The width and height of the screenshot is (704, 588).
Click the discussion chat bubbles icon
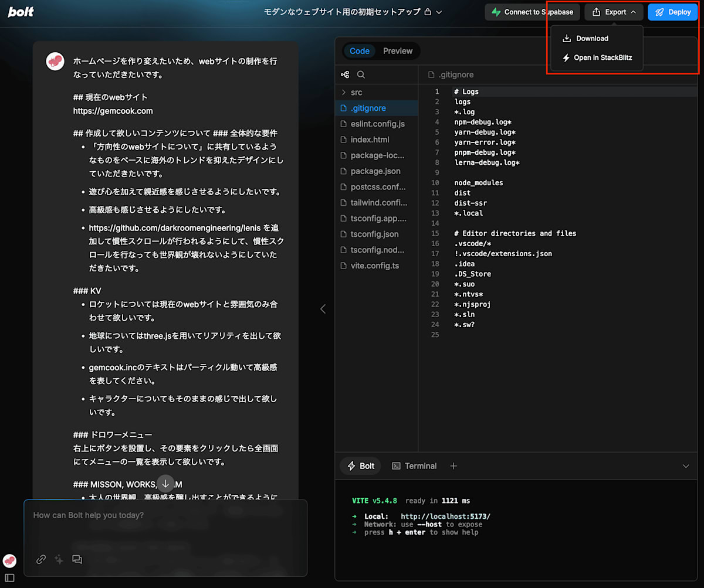point(77,559)
